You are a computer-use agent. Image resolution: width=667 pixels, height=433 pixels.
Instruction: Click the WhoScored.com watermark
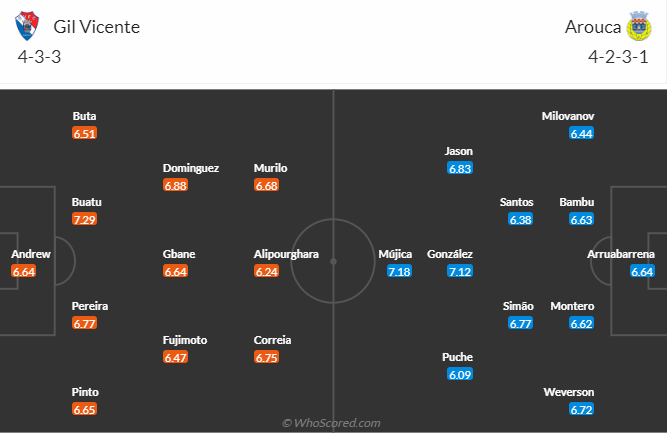click(x=333, y=423)
